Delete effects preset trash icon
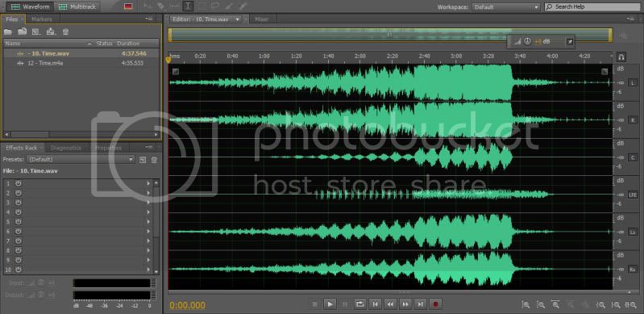The height and width of the screenshot is (314, 644). (x=154, y=160)
